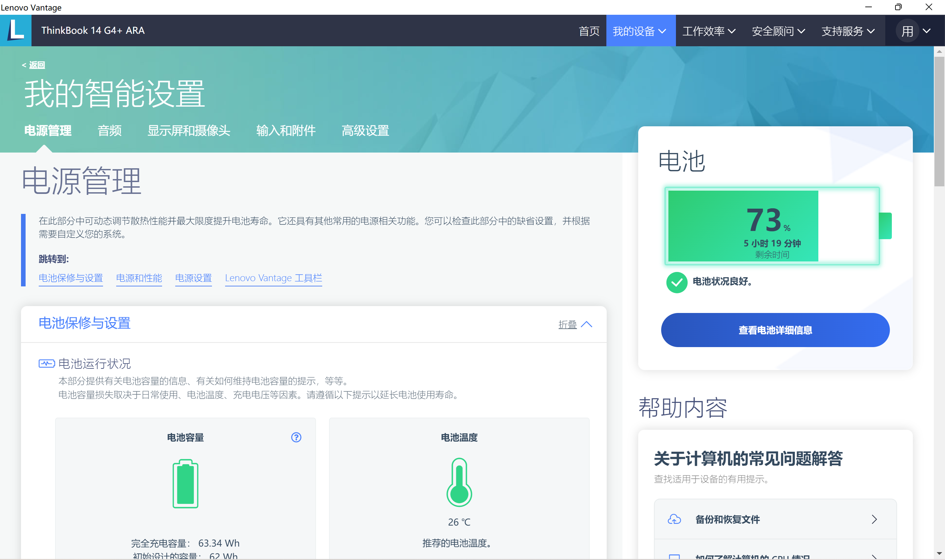The height and width of the screenshot is (560, 945).
Task: Collapse the 电池保修与设置 section via 折叠
Action: pyautogui.click(x=576, y=324)
